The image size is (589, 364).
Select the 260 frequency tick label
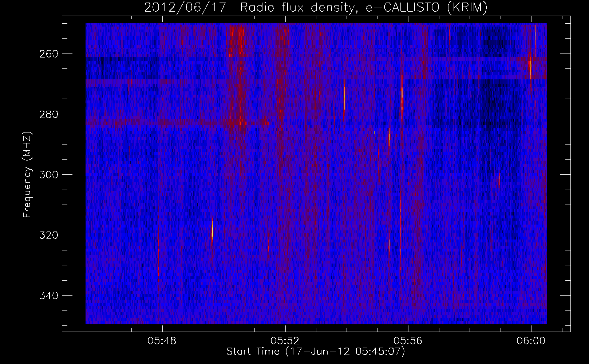48,54
